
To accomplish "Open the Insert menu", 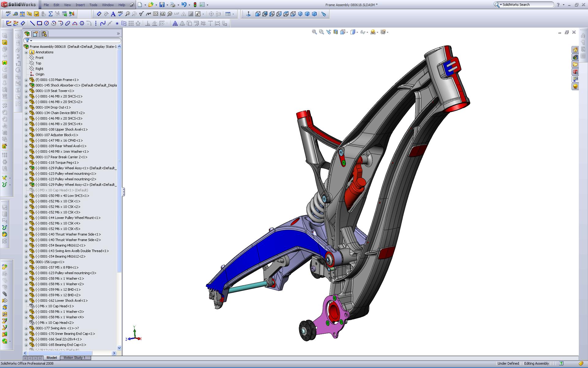I will click(80, 5).
